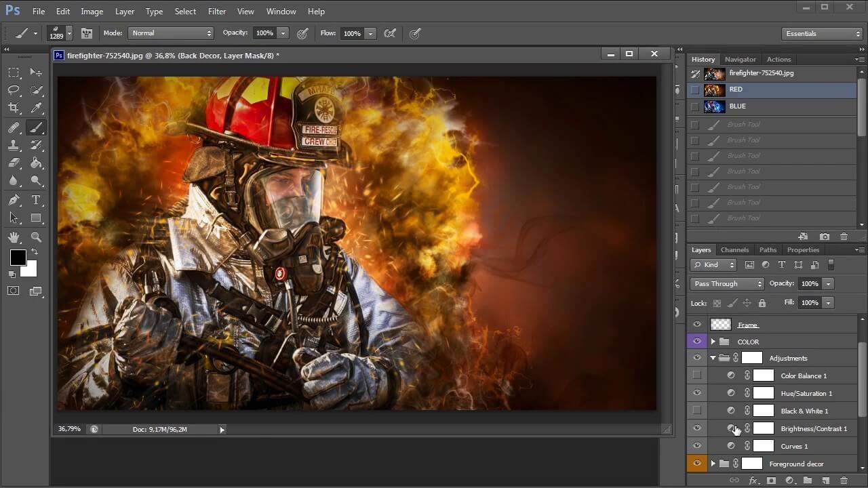Select the Eraser tool
This screenshot has height=488, width=868.
(x=14, y=163)
